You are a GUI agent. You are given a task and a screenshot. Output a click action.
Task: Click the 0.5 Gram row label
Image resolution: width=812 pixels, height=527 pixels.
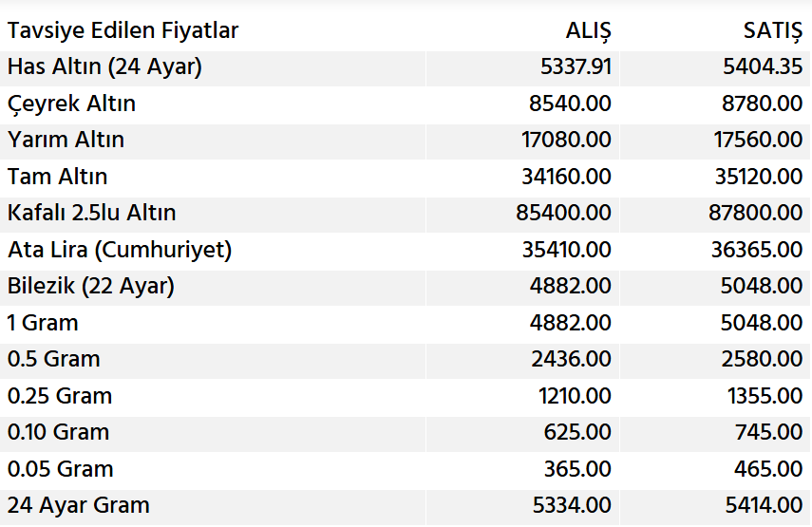(x=54, y=360)
